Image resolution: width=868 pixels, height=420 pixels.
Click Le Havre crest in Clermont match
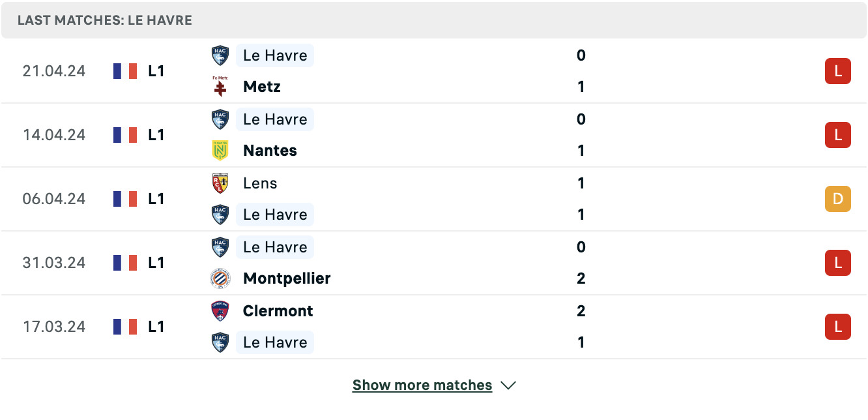click(220, 342)
